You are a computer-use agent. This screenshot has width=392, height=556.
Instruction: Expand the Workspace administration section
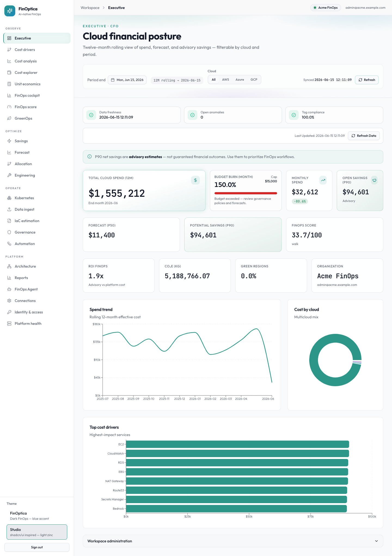coord(233,541)
